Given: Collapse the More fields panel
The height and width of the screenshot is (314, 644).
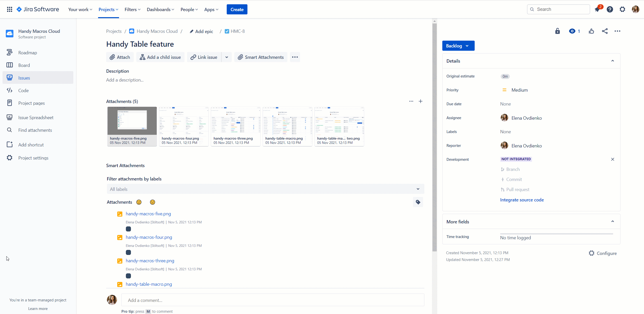Looking at the screenshot, I should coord(613,221).
